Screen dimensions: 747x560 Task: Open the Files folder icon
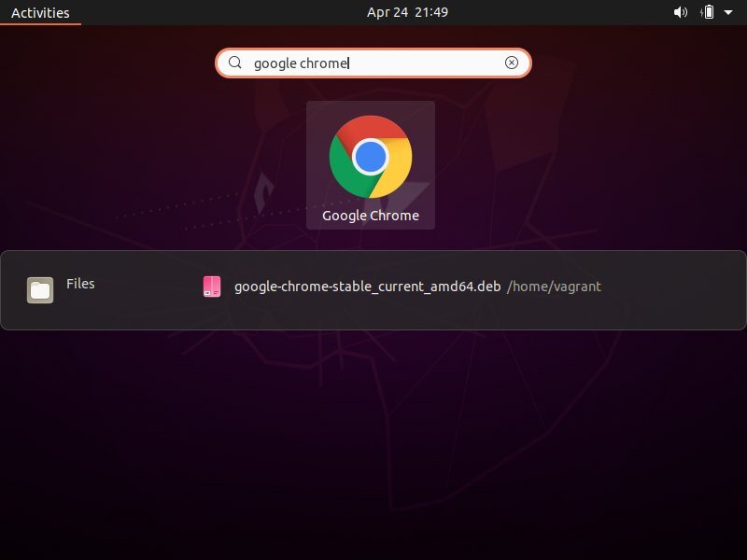(x=39, y=289)
